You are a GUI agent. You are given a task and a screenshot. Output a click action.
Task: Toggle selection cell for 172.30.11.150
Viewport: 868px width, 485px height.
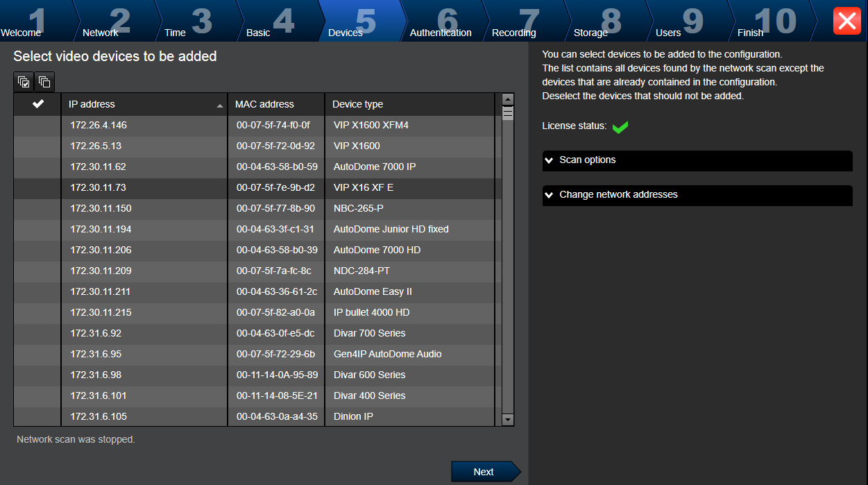[x=37, y=209]
